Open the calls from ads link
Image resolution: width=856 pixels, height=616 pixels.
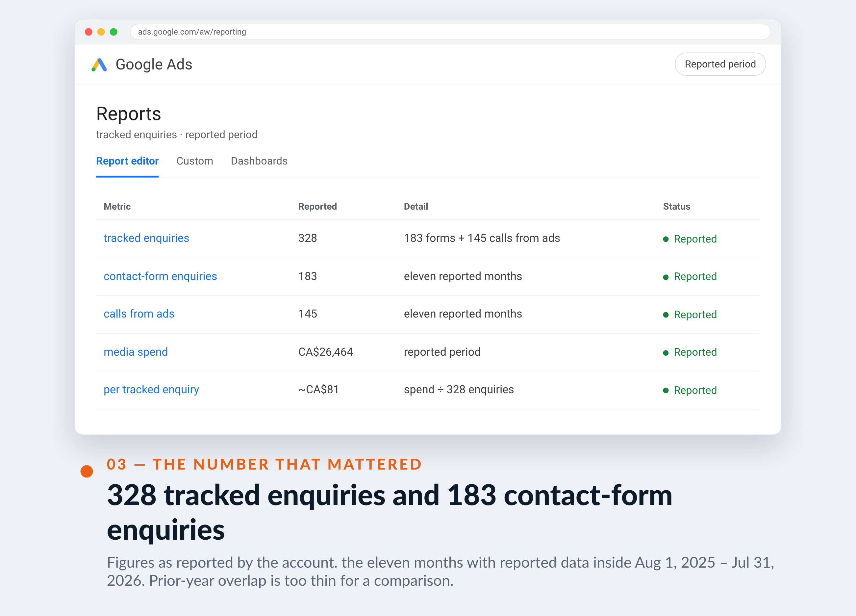point(139,314)
